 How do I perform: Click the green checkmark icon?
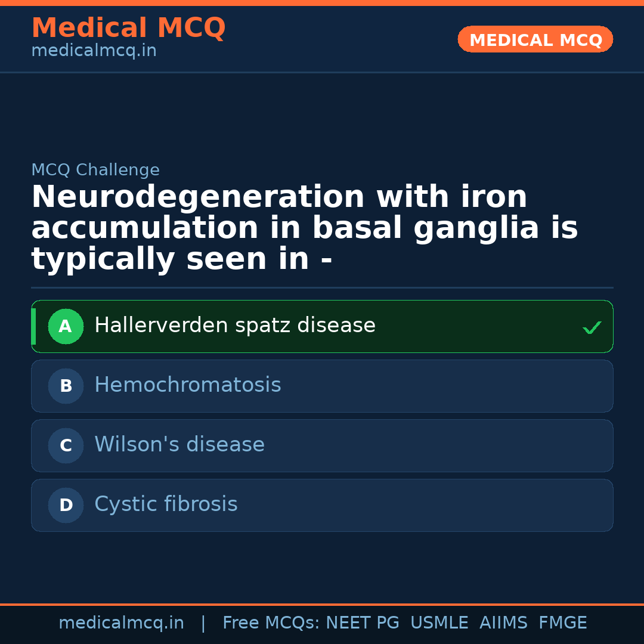tap(592, 327)
